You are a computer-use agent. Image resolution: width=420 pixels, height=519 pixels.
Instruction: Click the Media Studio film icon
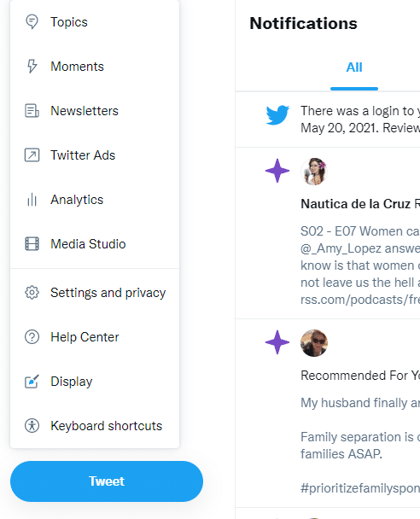tap(32, 243)
